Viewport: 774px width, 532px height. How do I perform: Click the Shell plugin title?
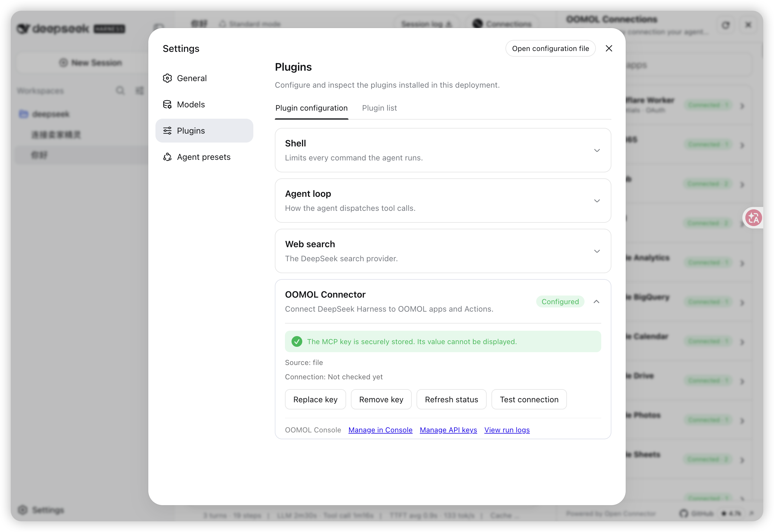[x=295, y=143]
